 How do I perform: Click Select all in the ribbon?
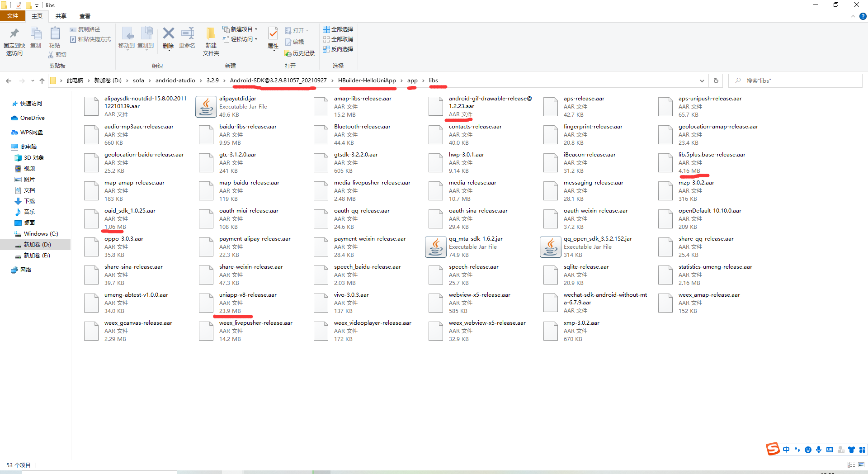coord(338,29)
